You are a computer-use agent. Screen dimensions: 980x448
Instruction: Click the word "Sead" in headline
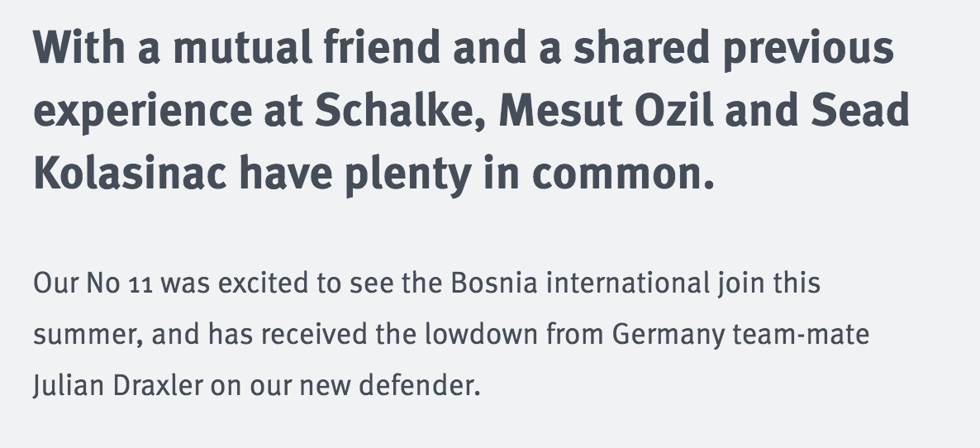[860, 111]
